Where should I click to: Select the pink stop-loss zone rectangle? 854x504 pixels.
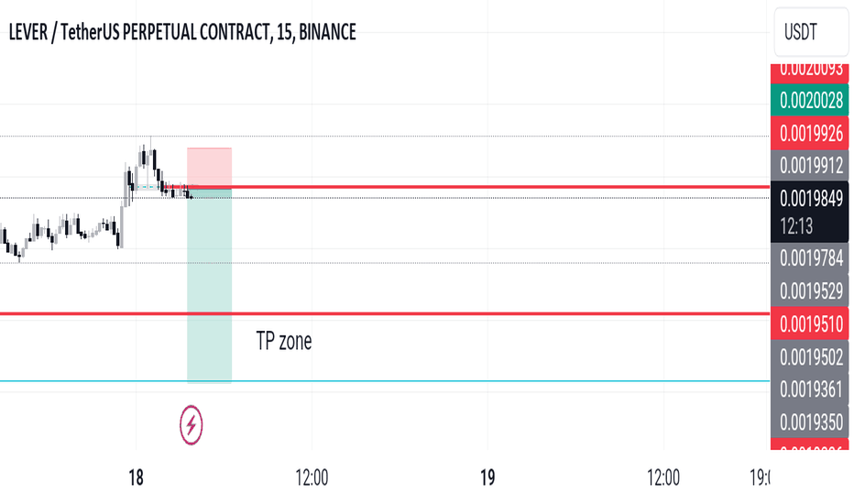coord(209,168)
